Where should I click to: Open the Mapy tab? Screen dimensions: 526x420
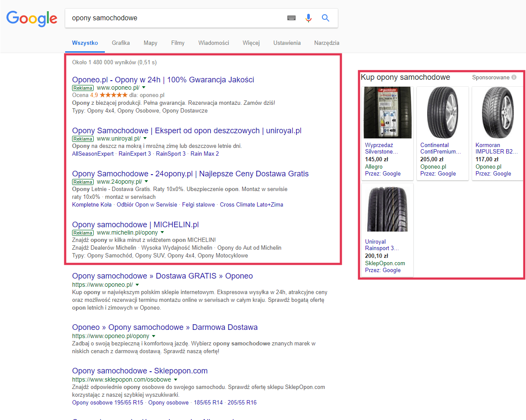150,43
